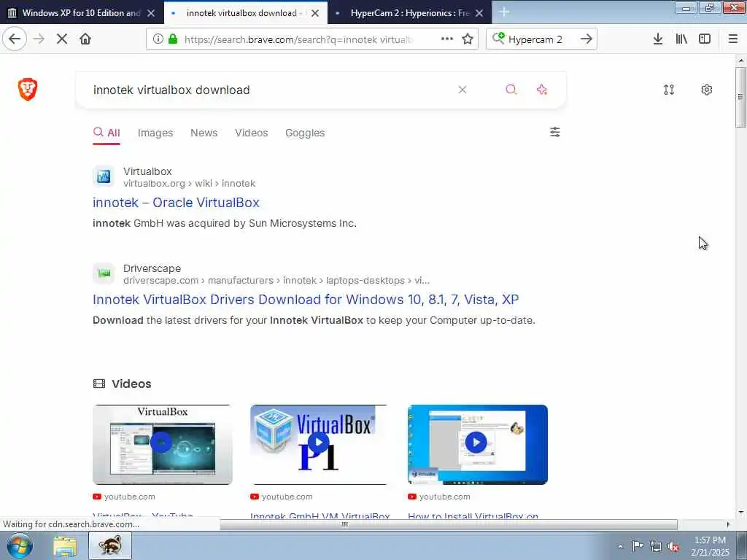The image size is (747, 560).
Task: Toggle the sidebar panel icon
Action: click(705, 39)
